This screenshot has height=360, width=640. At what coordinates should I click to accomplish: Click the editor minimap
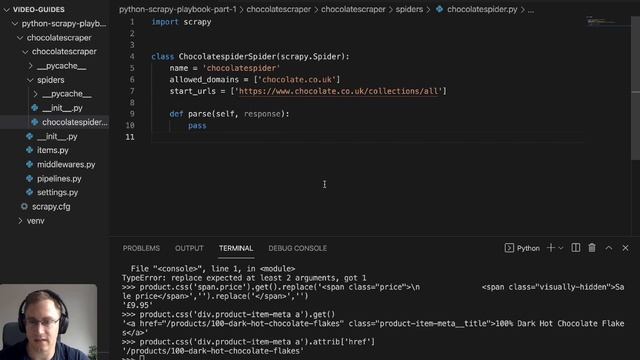click(x=601, y=21)
